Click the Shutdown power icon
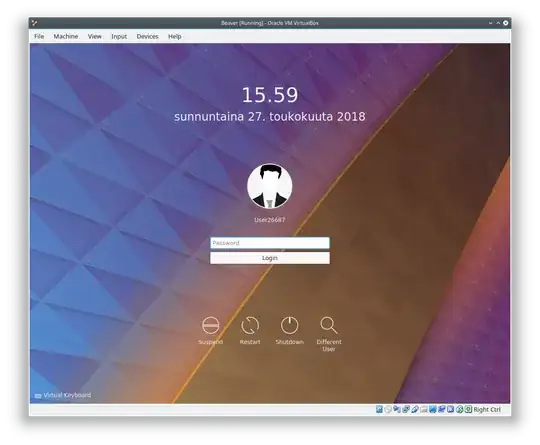This screenshot has width=540, height=445. [290, 325]
